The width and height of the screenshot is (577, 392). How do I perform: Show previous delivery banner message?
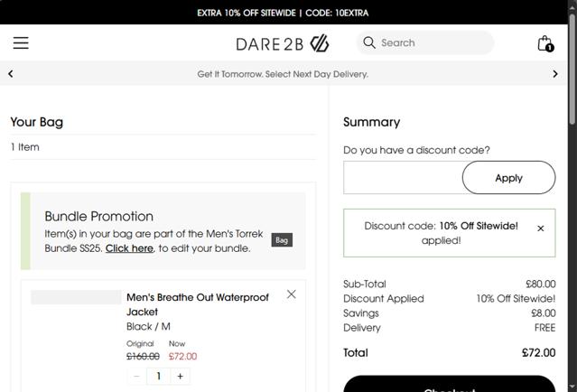point(11,74)
